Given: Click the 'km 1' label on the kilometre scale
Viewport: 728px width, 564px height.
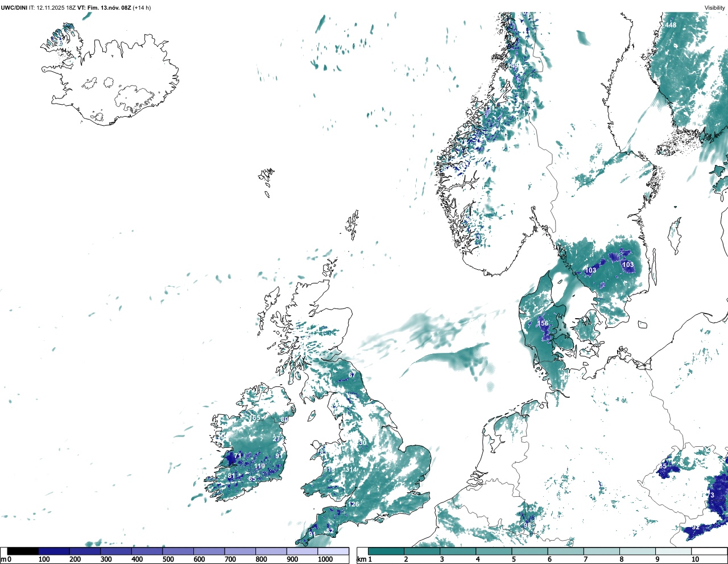Looking at the screenshot, I should (364, 559).
